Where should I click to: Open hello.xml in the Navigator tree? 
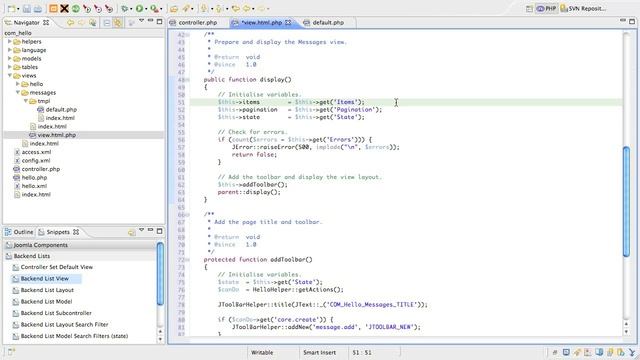[x=34, y=186]
